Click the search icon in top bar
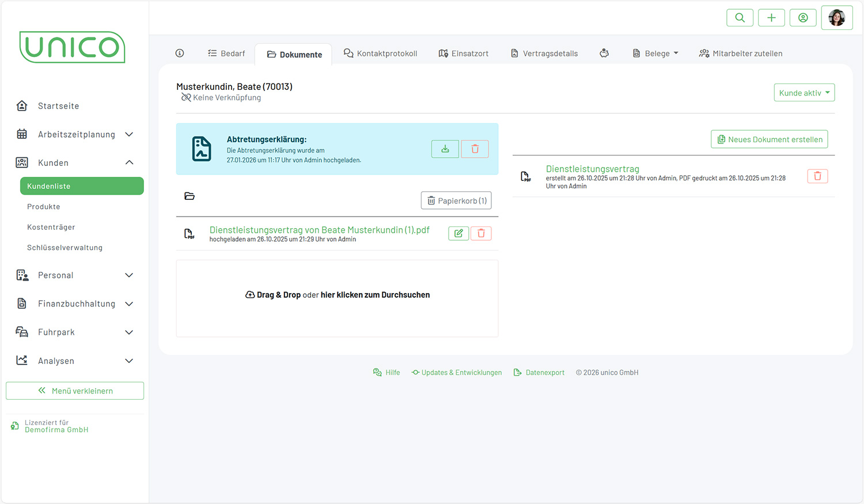Viewport: 864px width, 504px height. 740,18
